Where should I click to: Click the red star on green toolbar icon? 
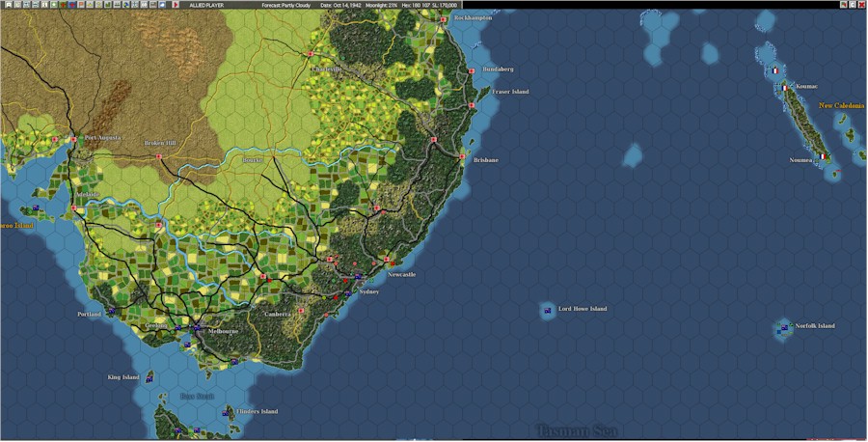63,5
